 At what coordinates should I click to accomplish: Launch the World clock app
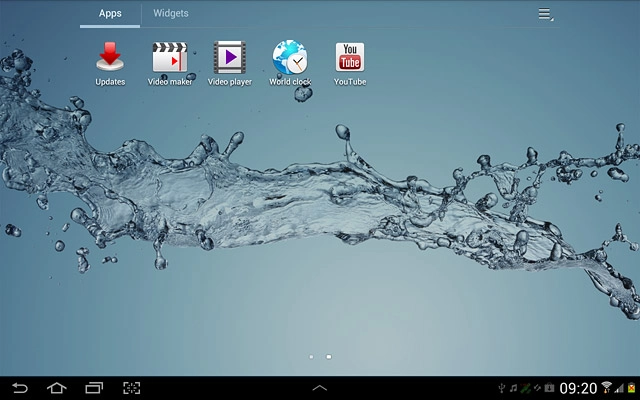click(x=290, y=62)
